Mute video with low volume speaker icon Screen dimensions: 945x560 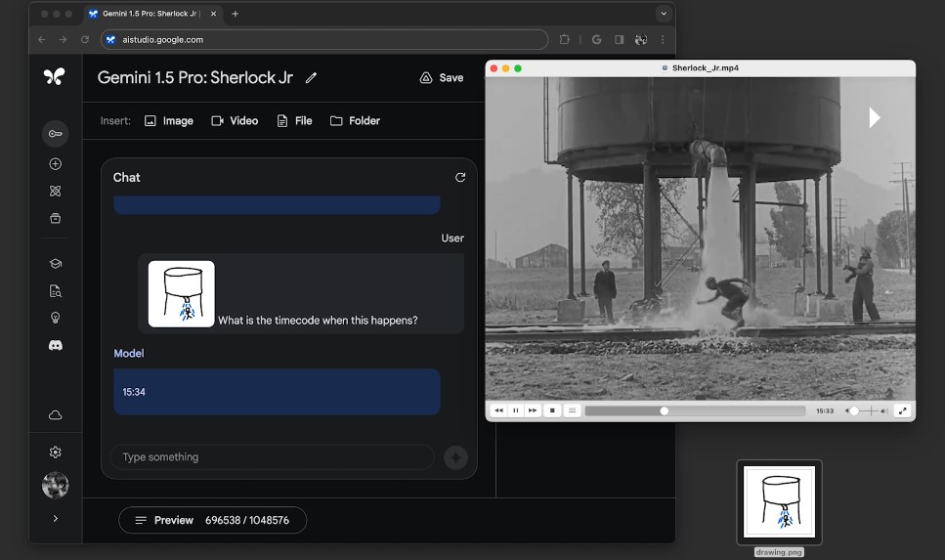click(846, 411)
